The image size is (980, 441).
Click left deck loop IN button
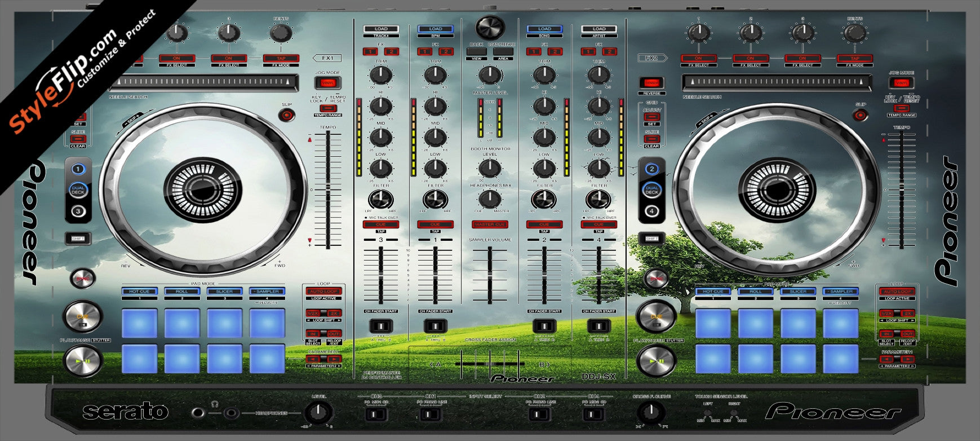pyautogui.click(x=313, y=334)
